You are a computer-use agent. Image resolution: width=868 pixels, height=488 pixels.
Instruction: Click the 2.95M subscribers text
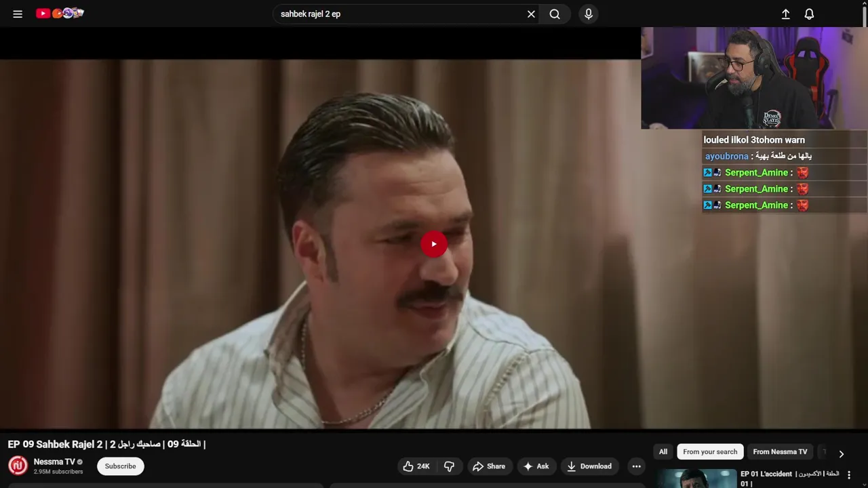tap(58, 472)
